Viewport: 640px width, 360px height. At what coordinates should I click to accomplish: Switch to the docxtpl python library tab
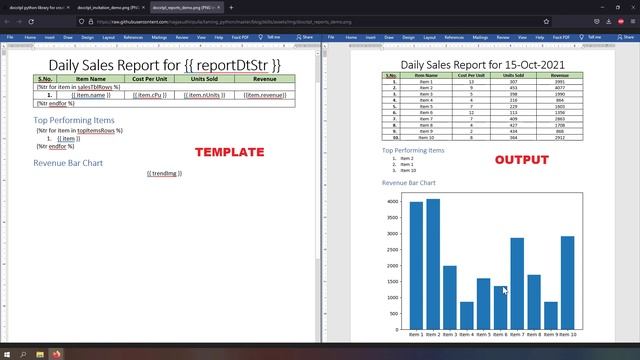point(36,7)
